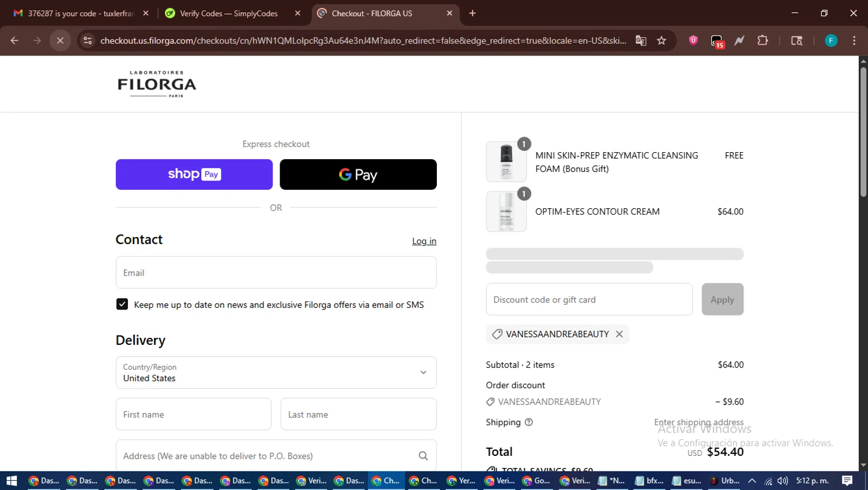
Task: Open the *N... Notepad taskbar item
Action: [x=611, y=481]
